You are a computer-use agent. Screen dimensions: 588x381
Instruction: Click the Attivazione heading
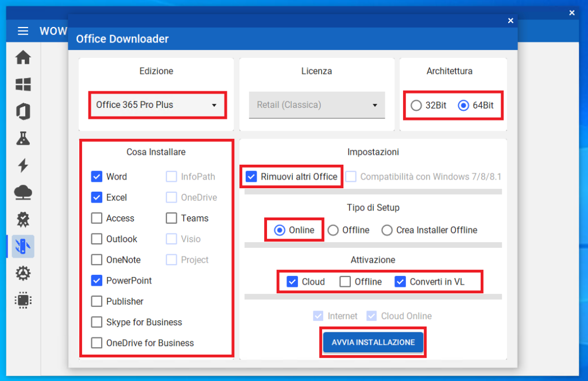373,260
